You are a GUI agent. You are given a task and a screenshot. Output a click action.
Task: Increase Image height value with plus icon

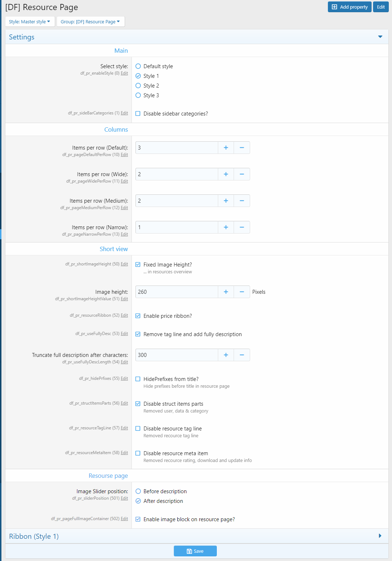point(226,292)
